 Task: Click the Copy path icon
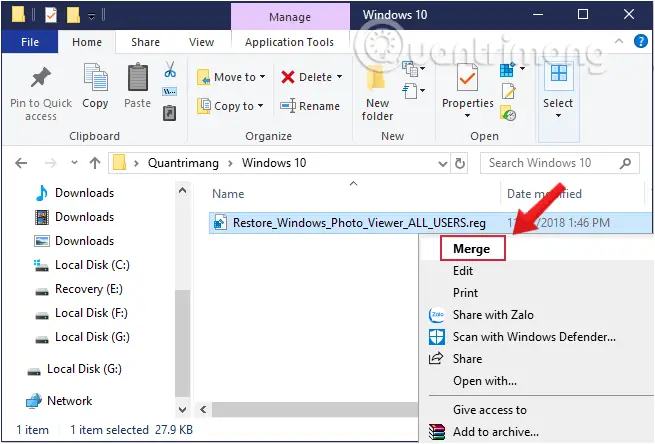169,91
